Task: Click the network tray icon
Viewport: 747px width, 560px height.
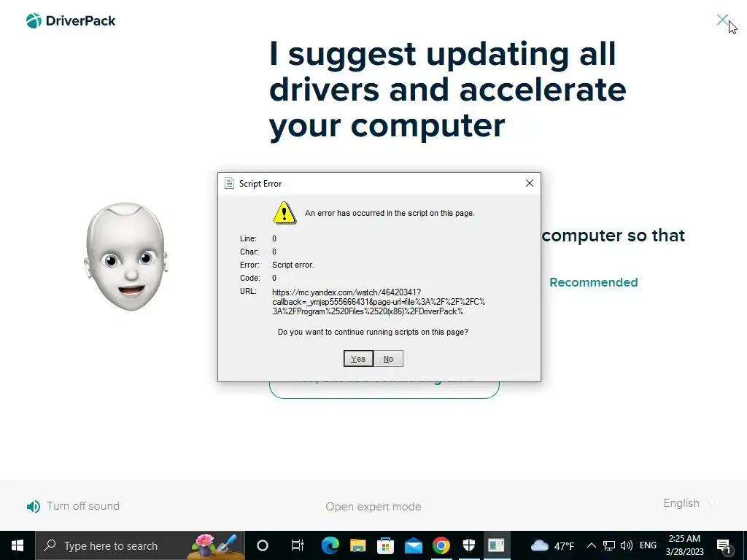Action: (609, 545)
